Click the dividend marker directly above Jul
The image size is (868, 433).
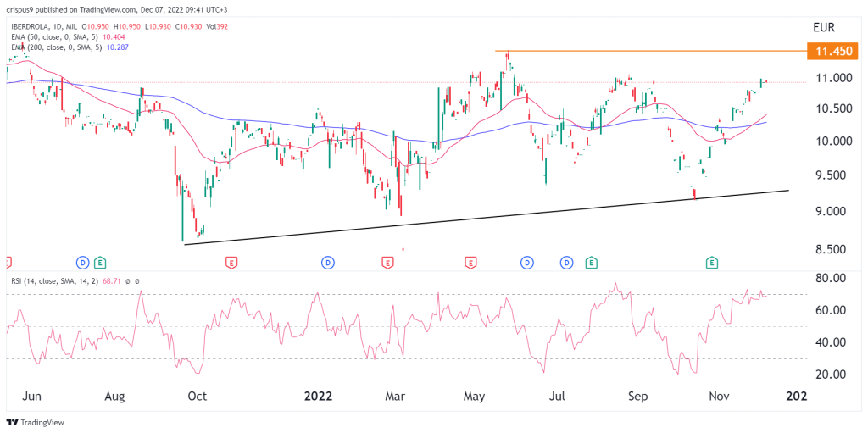point(567,261)
